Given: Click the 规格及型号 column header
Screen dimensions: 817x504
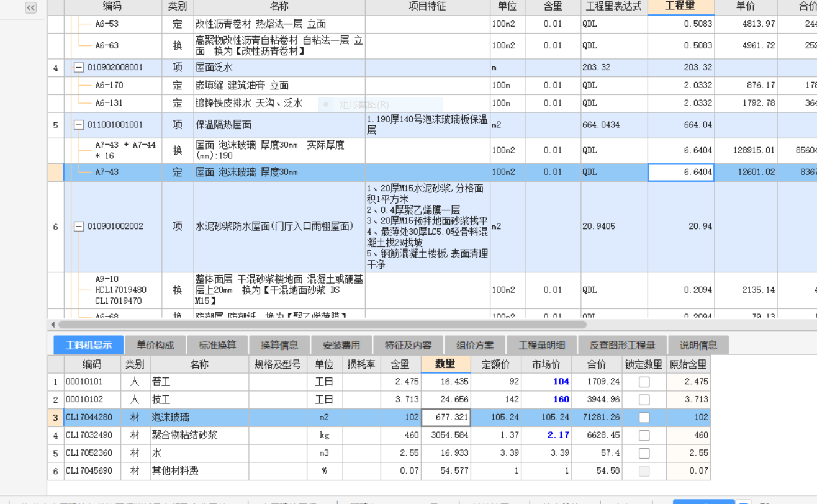Looking at the screenshot, I should coord(278,364).
